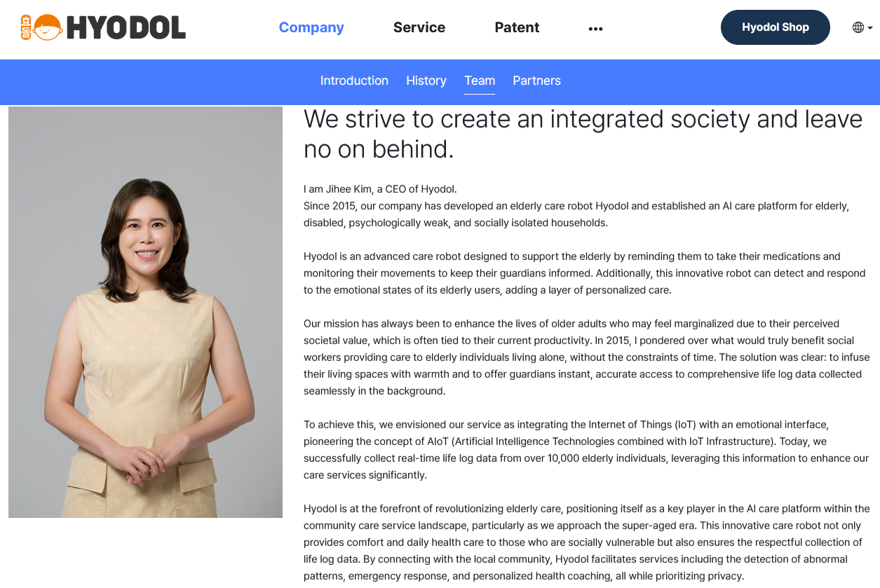Open the Partners tab

tap(536, 81)
